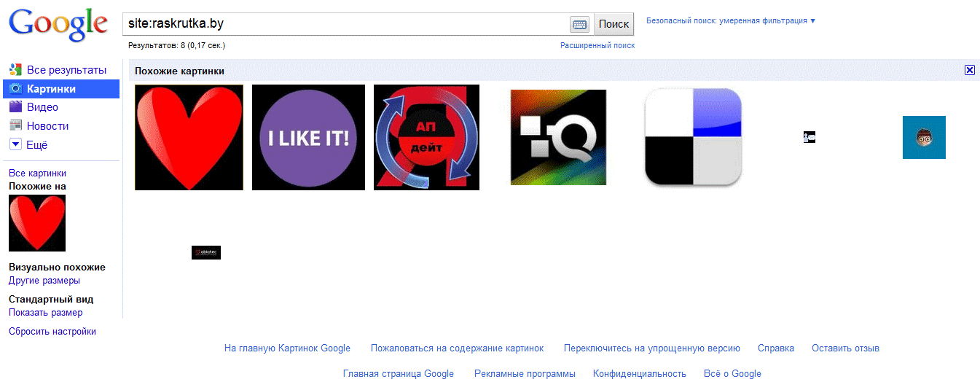Select the Картинки menu item
Screen dimensions: 980x382
coord(61,89)
